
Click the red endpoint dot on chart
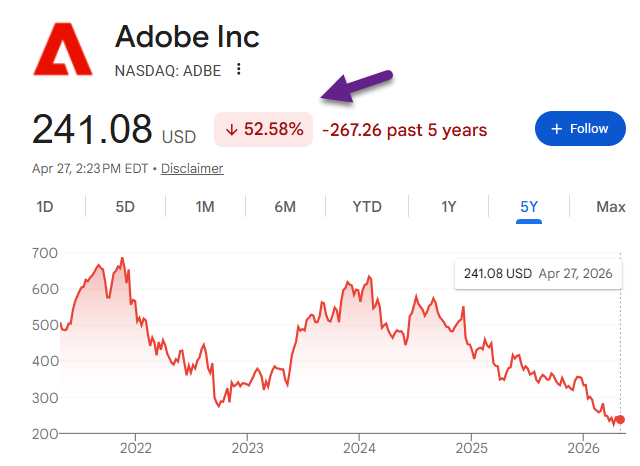pos(619,419)
